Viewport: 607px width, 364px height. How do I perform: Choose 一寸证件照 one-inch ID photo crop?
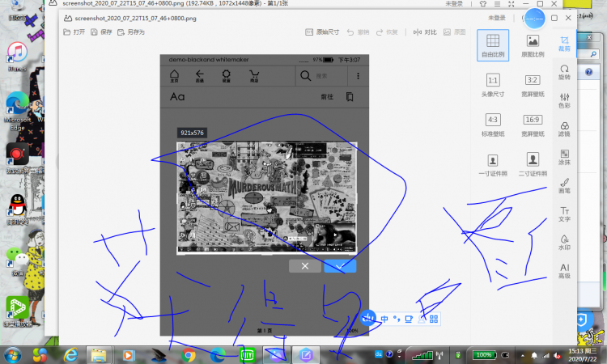(493, 165)
